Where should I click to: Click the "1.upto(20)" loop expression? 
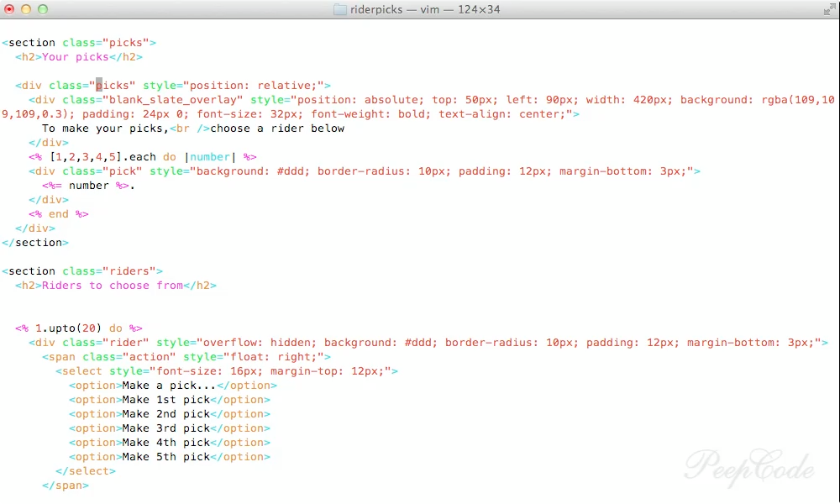pos(69,328)
